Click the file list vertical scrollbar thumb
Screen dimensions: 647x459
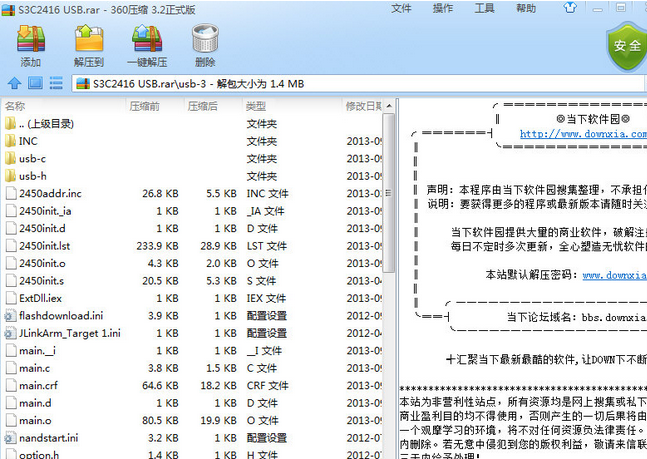pos(389,193)
